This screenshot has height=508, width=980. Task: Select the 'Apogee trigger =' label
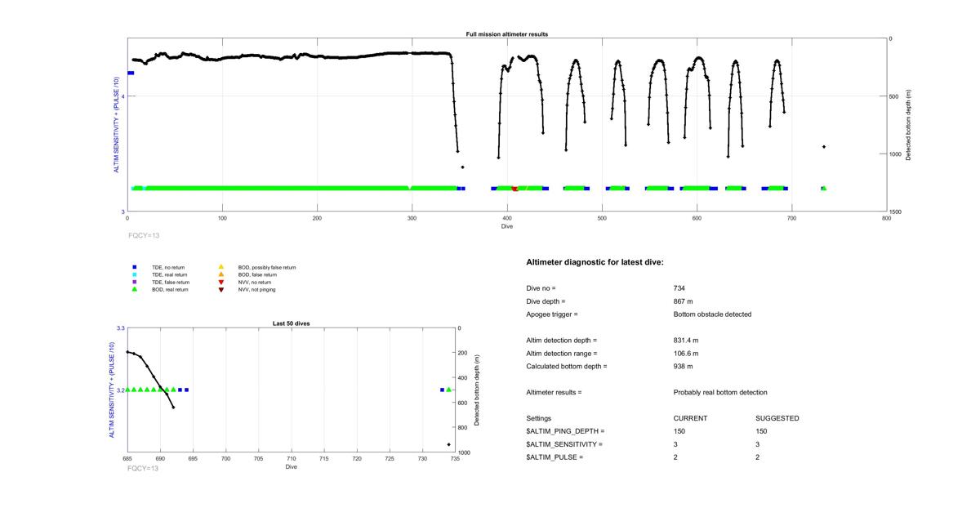coord(551,314)
